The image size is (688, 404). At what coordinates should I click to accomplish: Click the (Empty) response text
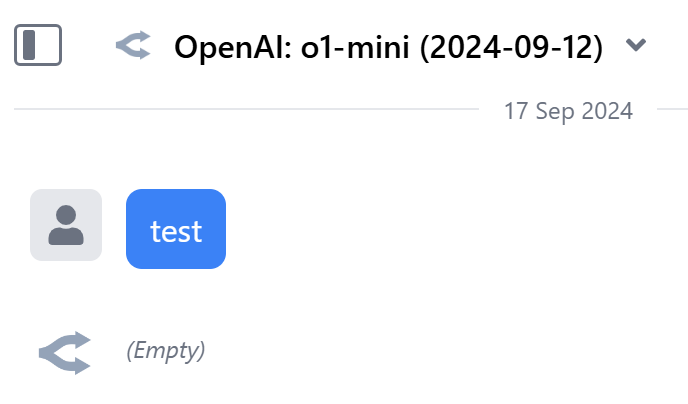(x=166, y=351)
